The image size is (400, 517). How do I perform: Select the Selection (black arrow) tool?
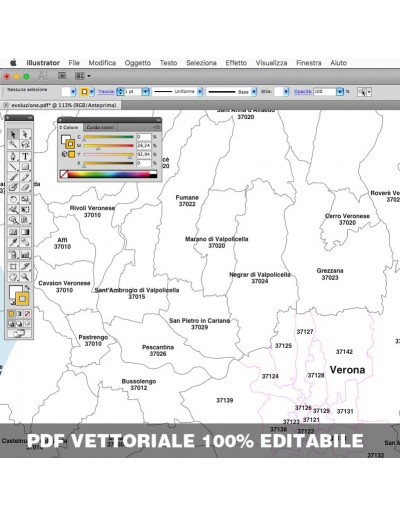click(13, 134)
